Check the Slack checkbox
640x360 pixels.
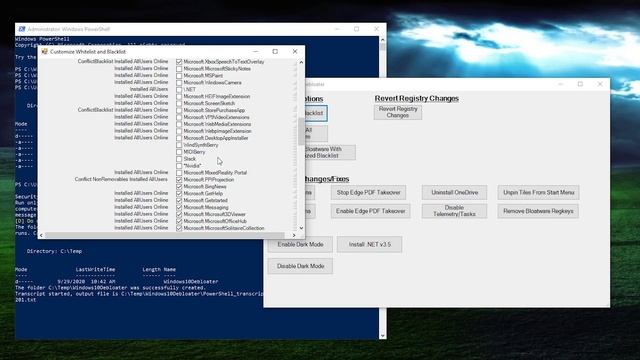click(x=179, y=159)
